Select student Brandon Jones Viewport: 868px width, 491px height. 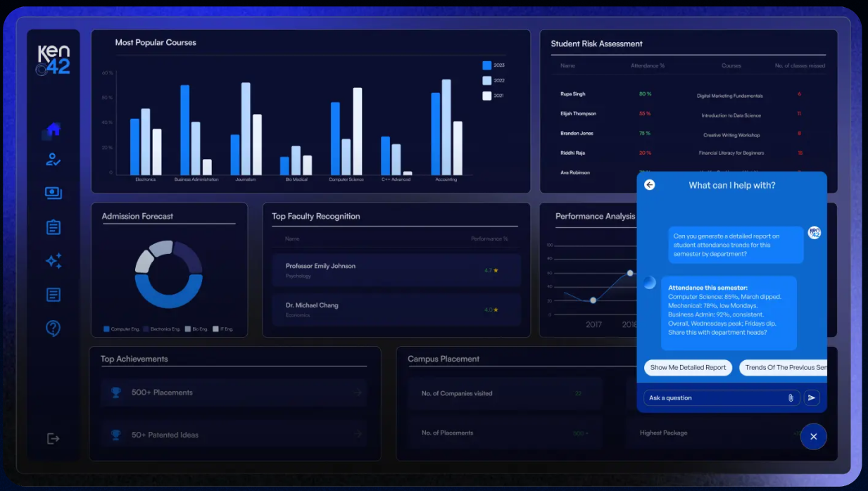click(577, 133)
